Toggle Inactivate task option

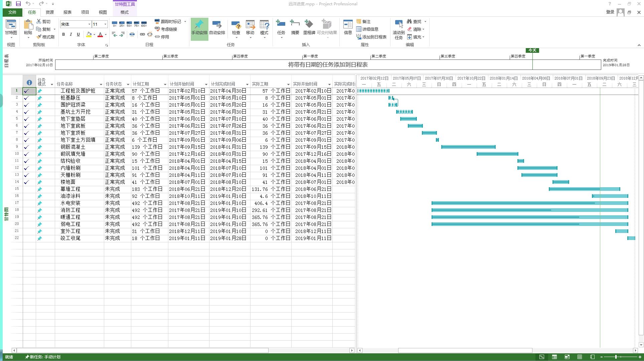(x=162, y=37)
